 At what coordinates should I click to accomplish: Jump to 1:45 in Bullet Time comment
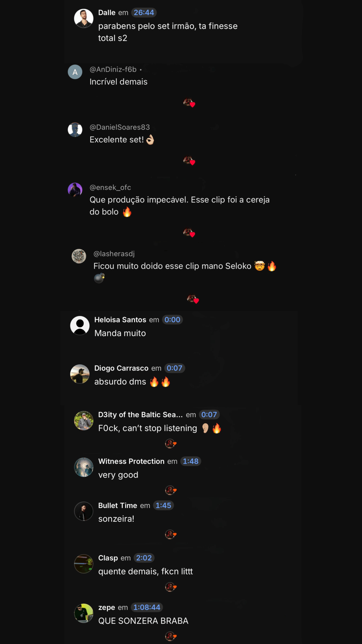point(163,505)
